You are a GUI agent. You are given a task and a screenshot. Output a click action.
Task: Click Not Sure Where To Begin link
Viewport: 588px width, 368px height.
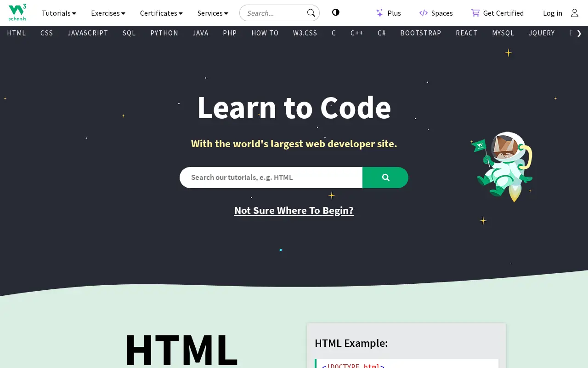tap(294, 210)
